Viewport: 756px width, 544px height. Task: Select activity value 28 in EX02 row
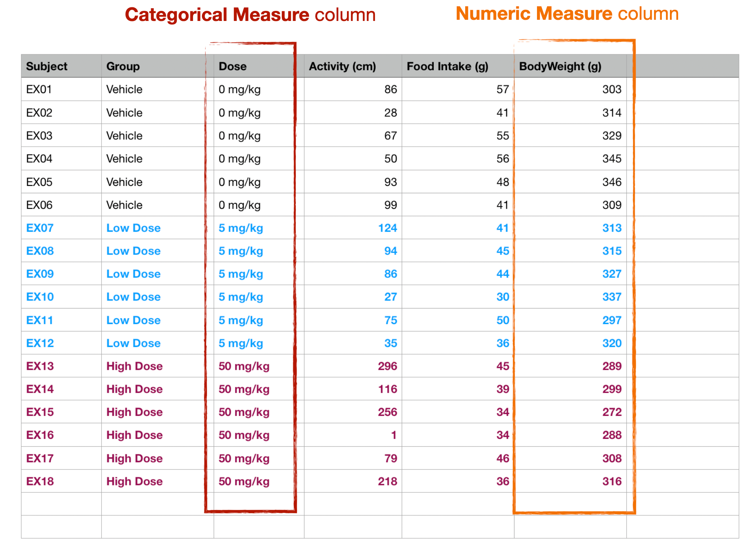(x=353, y=113)
